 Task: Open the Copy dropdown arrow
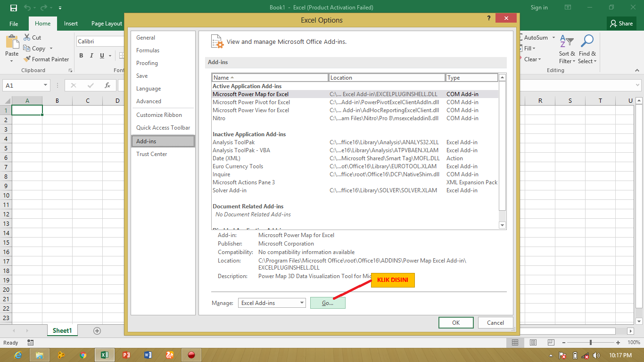(51, 49)
